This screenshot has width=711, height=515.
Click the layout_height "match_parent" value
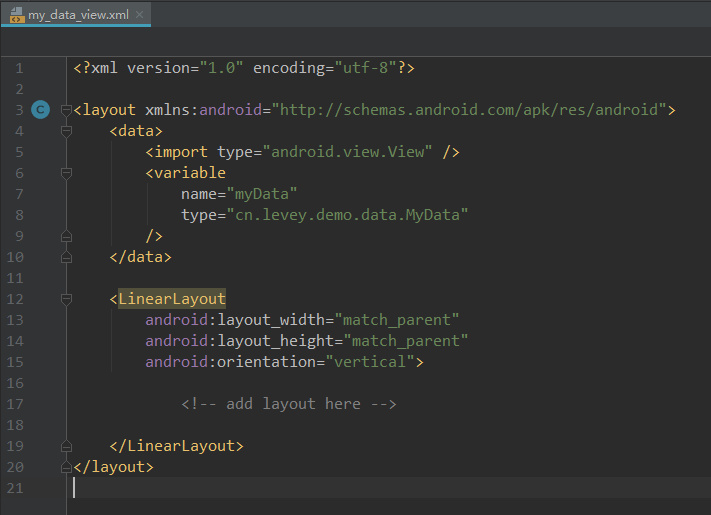[406, 341]
